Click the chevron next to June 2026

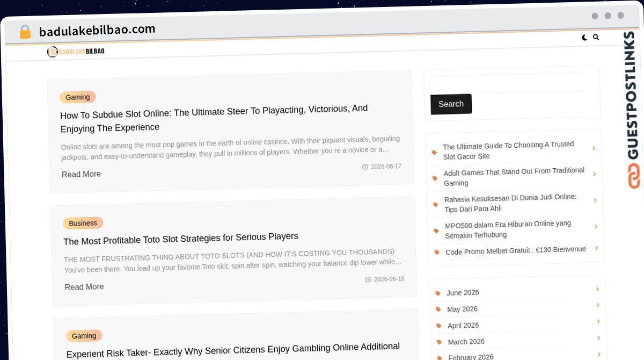597,289
